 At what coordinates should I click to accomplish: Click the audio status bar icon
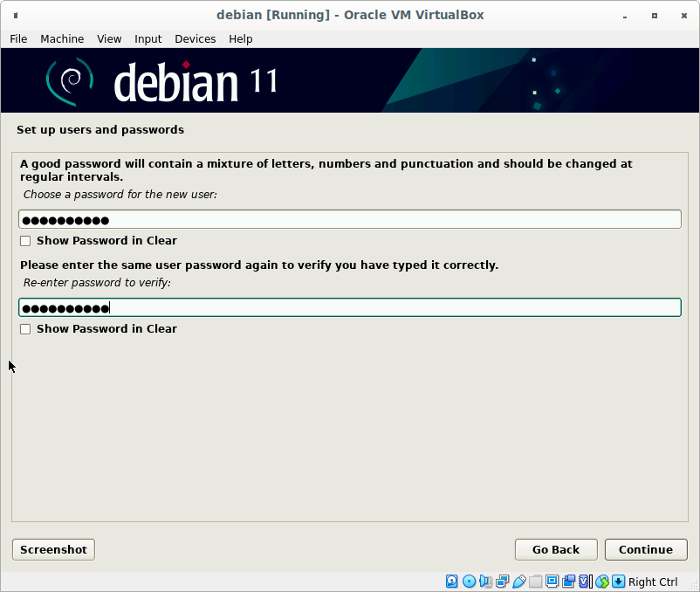click(485, 582)
